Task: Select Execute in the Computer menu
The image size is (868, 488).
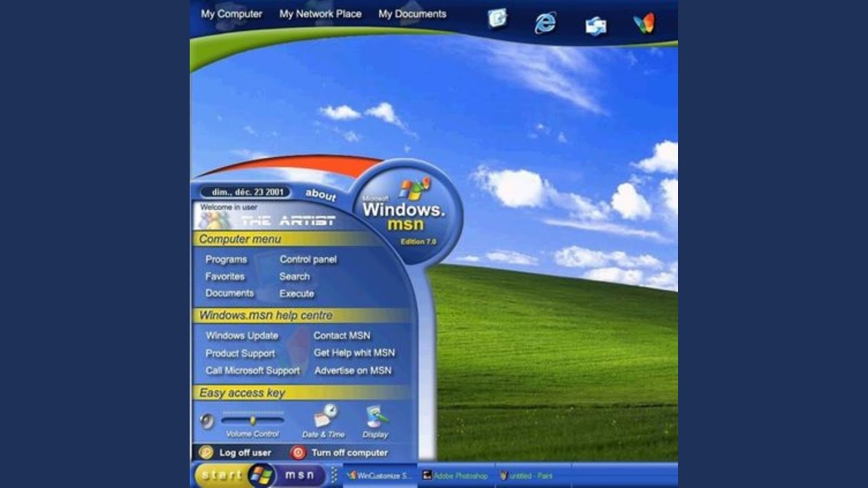Action: point(296,293)
